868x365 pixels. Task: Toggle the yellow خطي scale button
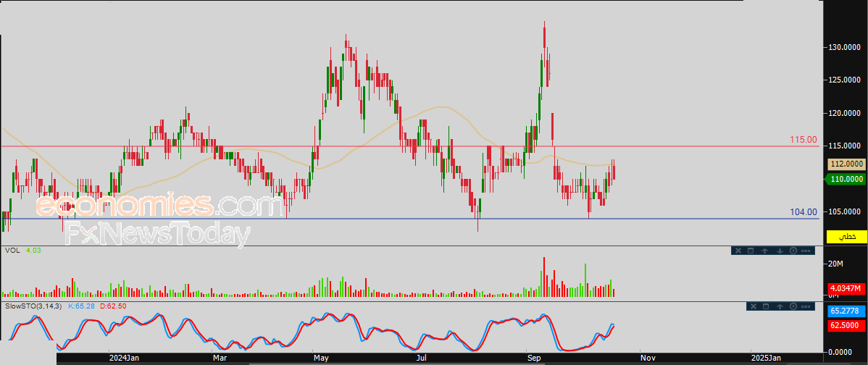846,237
